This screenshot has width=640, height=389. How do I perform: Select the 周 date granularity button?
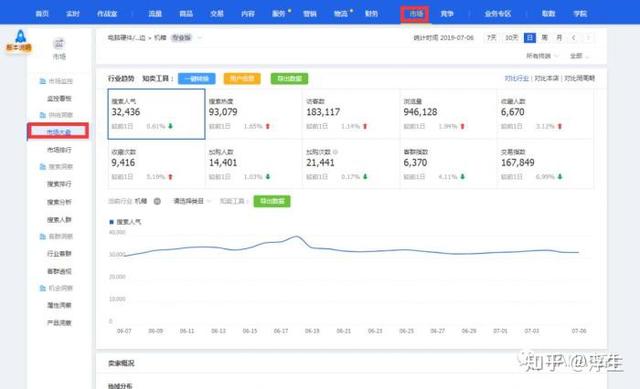[x=544, y=38]
